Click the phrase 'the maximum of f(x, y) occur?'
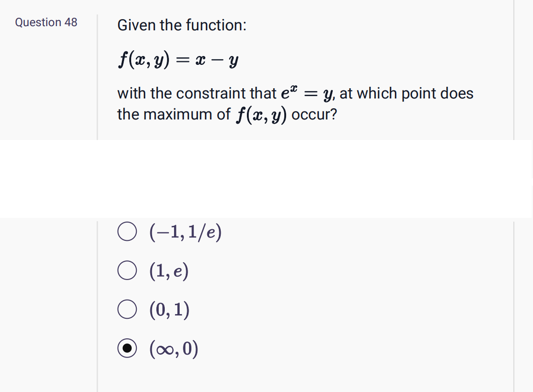 tap(226, 113)
